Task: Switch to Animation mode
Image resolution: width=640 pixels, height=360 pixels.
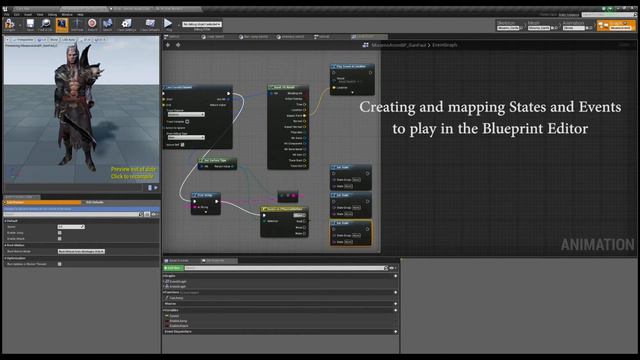Action: [577, 25]
